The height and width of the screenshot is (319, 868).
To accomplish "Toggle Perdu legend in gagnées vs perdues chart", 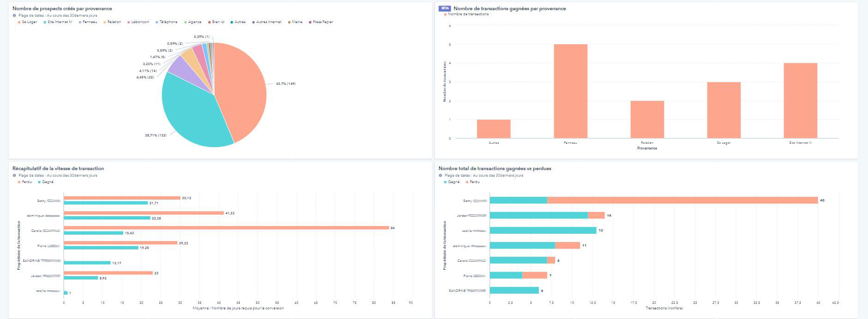I will pyautogui.click(x=473, y=182).
